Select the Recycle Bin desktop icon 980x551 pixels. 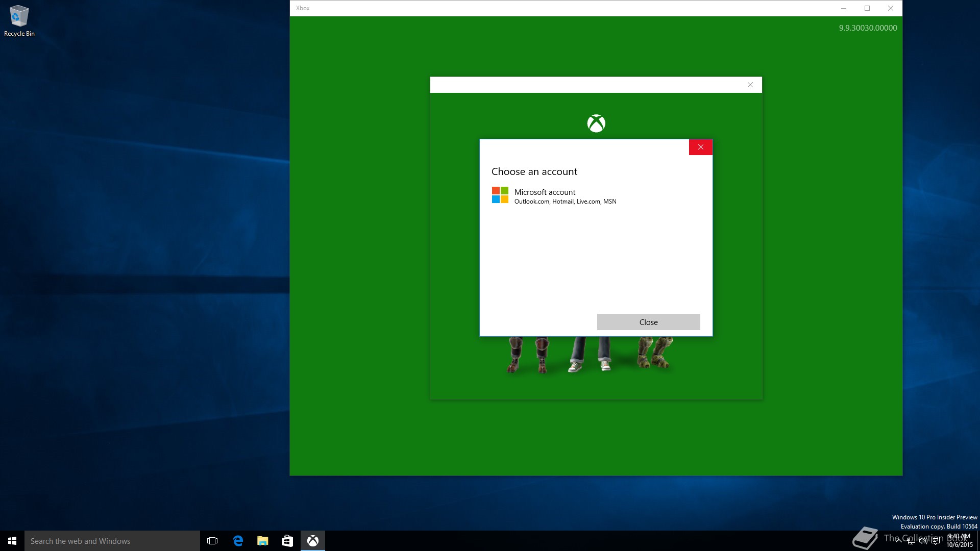pyautogui.click(x=19, y=21)
